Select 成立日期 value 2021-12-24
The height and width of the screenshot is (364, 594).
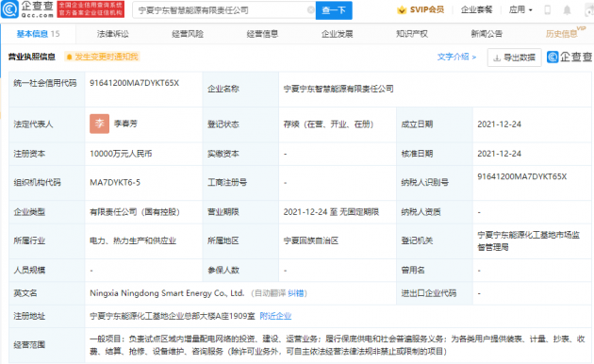pyautogui.click(x=500, y=124)
